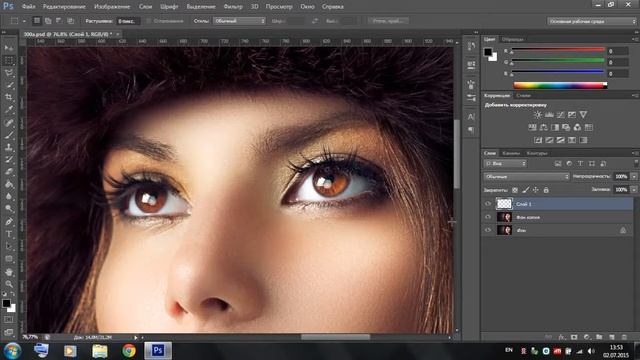640x360 pixels.
Task: Add an Invert adjustment
Action: 538,140
